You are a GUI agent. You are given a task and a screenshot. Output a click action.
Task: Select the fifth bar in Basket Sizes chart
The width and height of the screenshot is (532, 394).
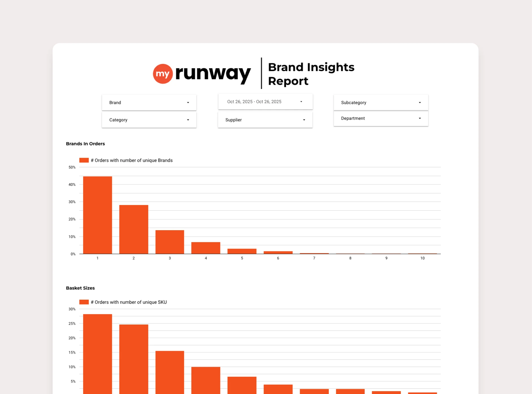coord(242,385)
